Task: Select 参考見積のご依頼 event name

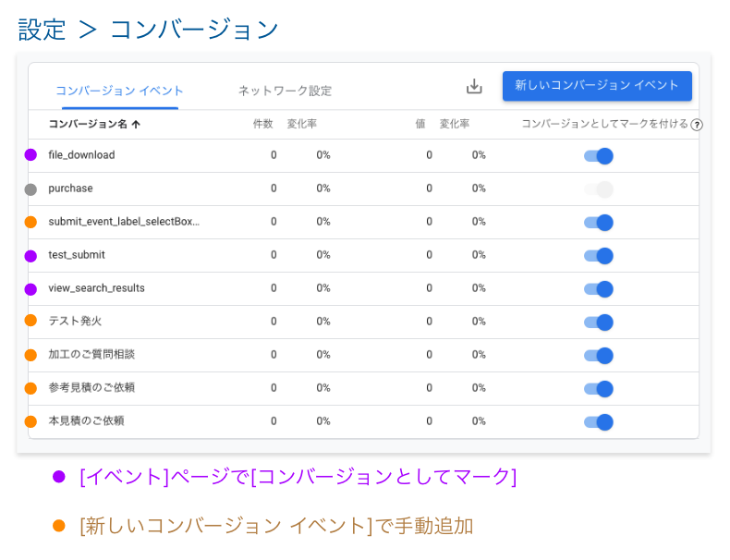Action: (x=91, y=388)
